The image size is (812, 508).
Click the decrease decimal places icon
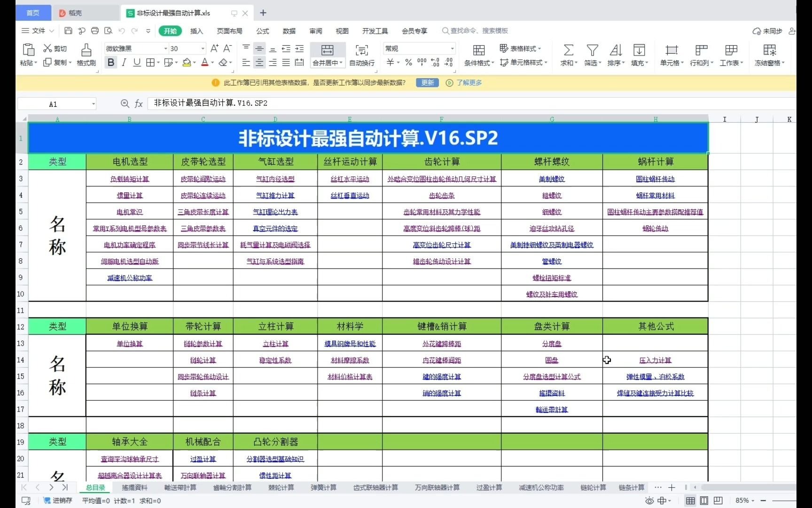coord(449,62)
